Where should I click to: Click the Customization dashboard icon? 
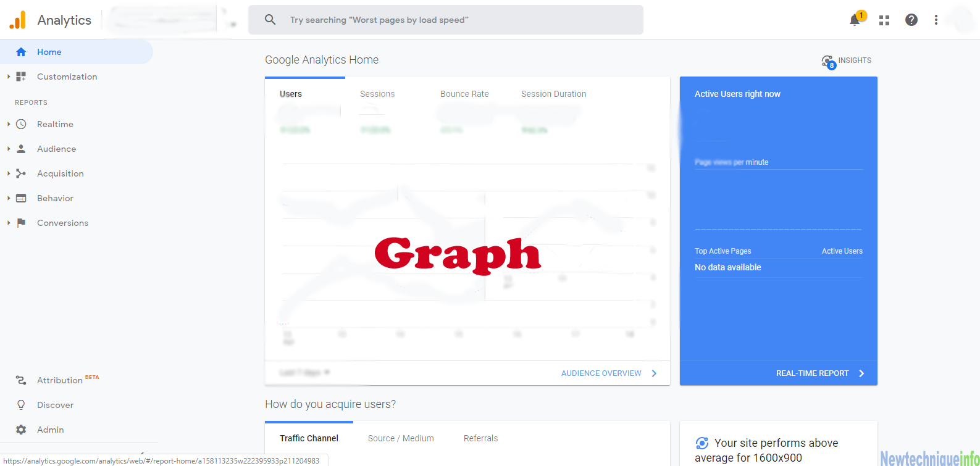click(21, 77)
